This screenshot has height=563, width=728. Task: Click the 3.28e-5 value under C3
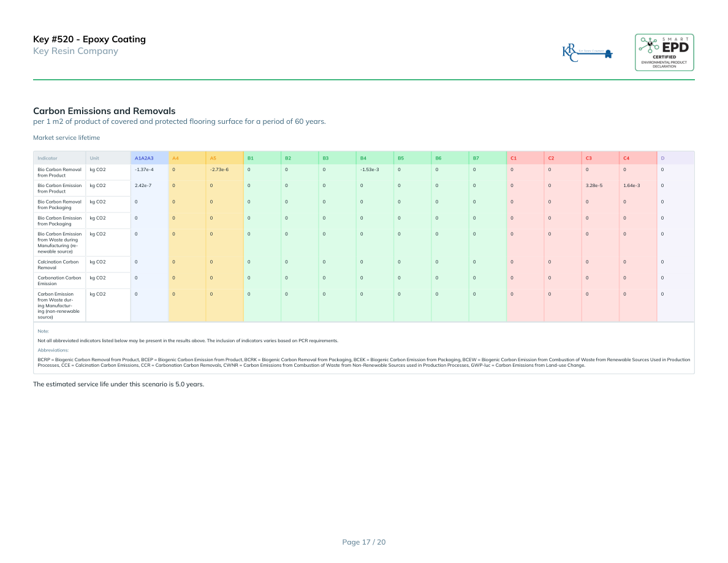(594, 185)
